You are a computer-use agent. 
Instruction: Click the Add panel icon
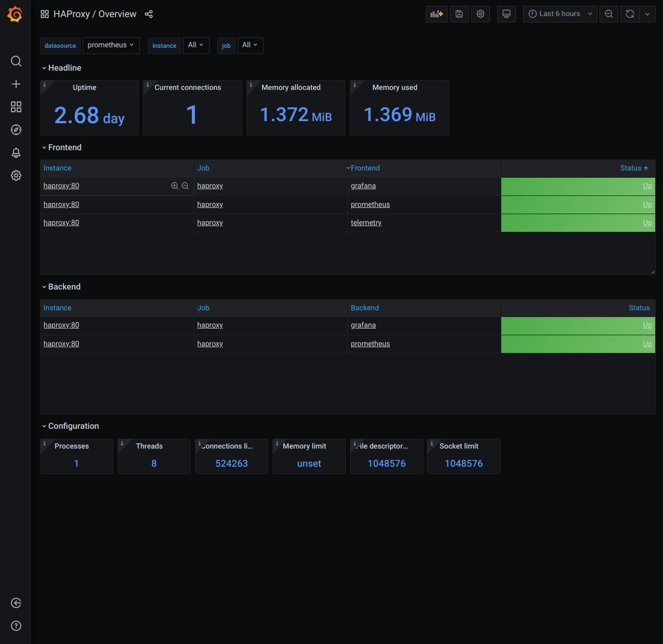click(x=437, y=14)
